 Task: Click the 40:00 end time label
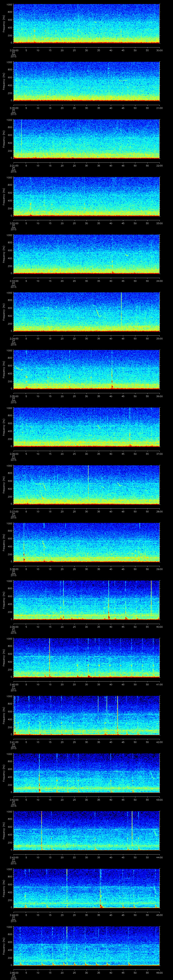click(x=159, y=627)
